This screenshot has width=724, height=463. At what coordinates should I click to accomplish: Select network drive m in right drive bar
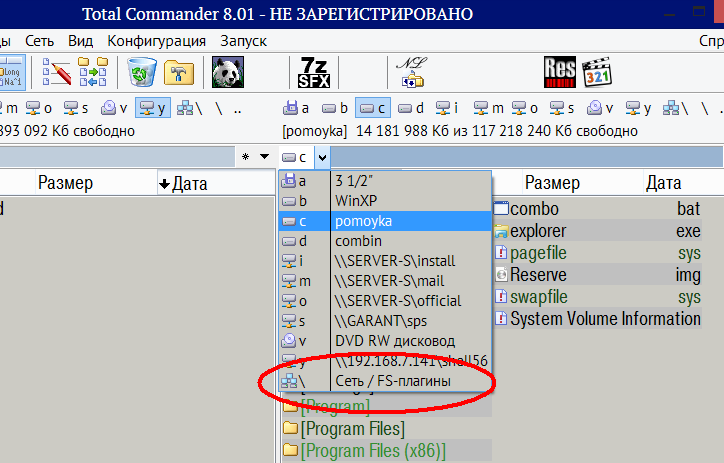[x=489, y=108]
